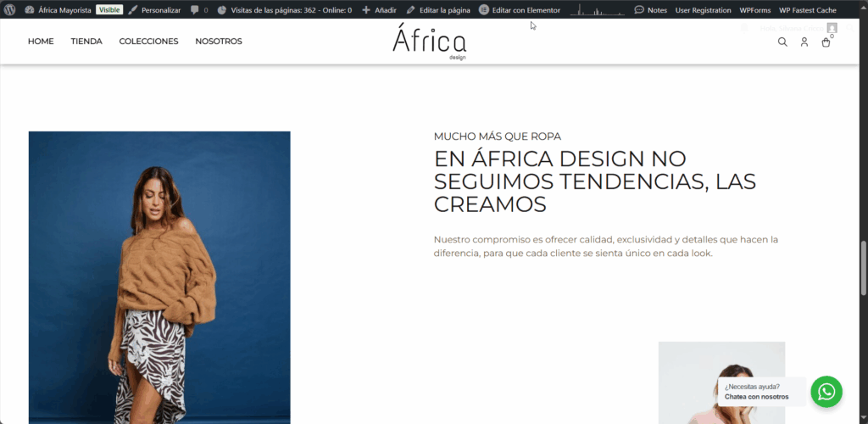Click Notes speech bubble icon

(639, 10)
